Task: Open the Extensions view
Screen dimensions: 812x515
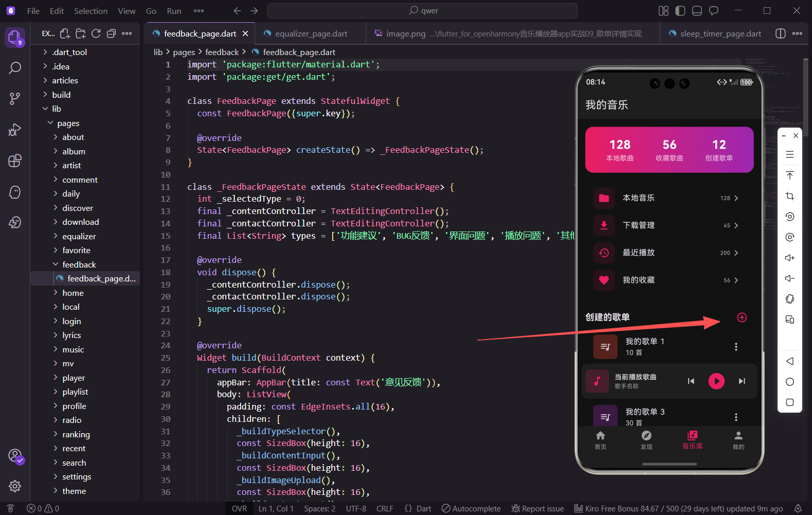Action: (x=15, y=161)
